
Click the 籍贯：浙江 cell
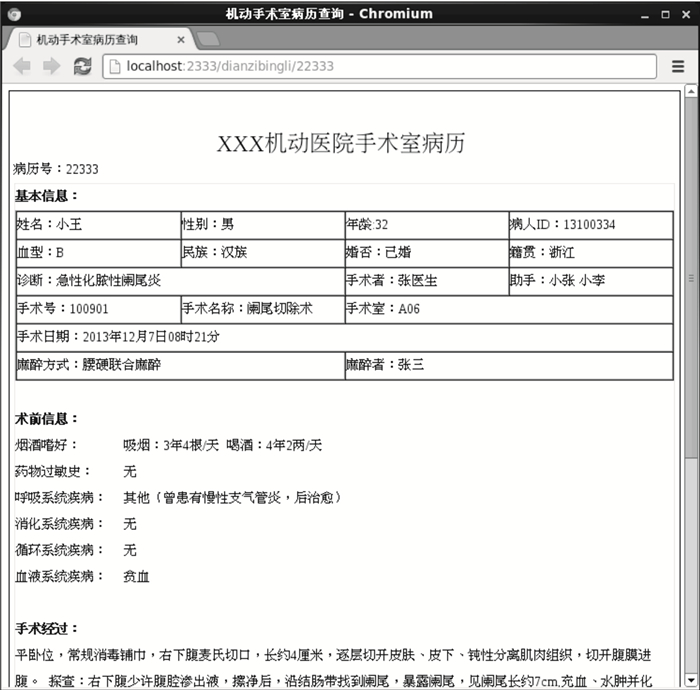(x=591, y=253)
